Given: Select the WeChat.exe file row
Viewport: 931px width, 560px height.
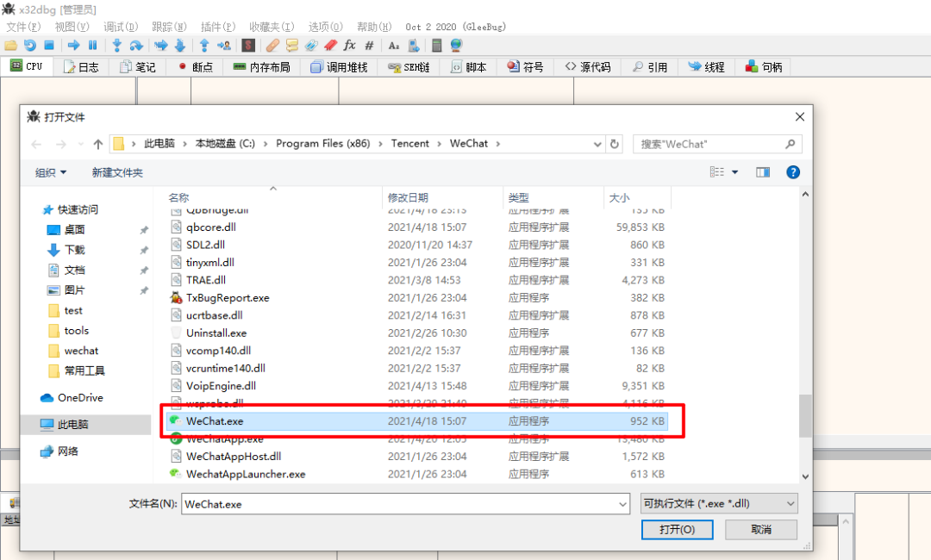Looking at the screenshot, I should pyautogui.click(x=417, y=421).
